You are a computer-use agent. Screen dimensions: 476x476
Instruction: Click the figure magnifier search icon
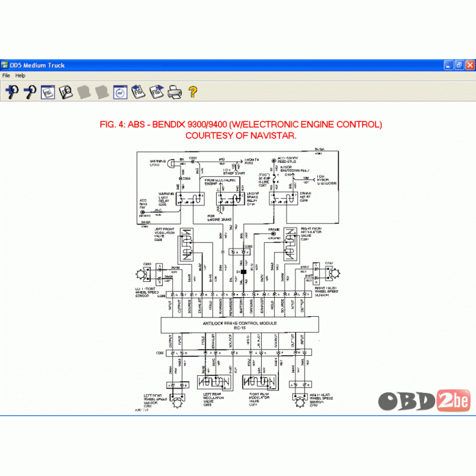[66, 92]
